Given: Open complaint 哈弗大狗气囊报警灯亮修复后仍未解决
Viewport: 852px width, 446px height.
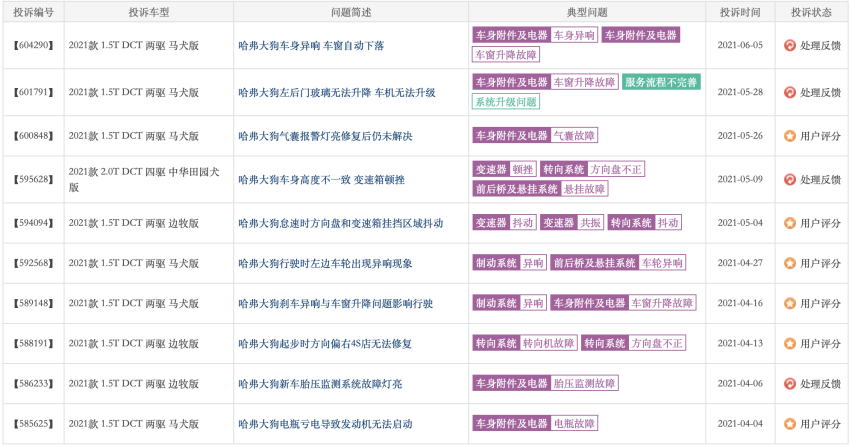Looking at the screenshot, I should 325,136.
